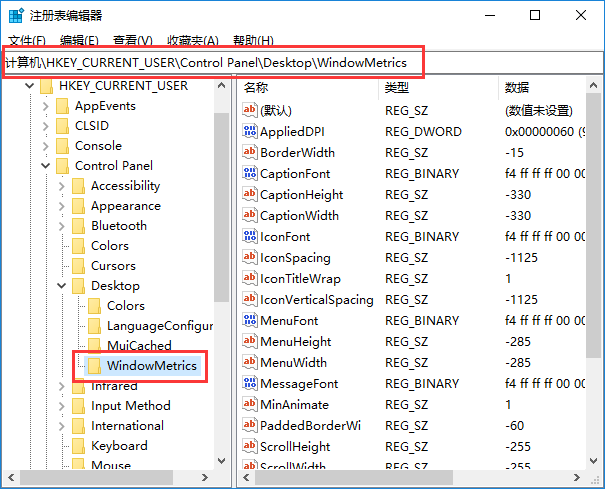The height and width of the screenshot is (489, 605).
Task: Select the LanguageConfigur key
Action: click(160, 326)
